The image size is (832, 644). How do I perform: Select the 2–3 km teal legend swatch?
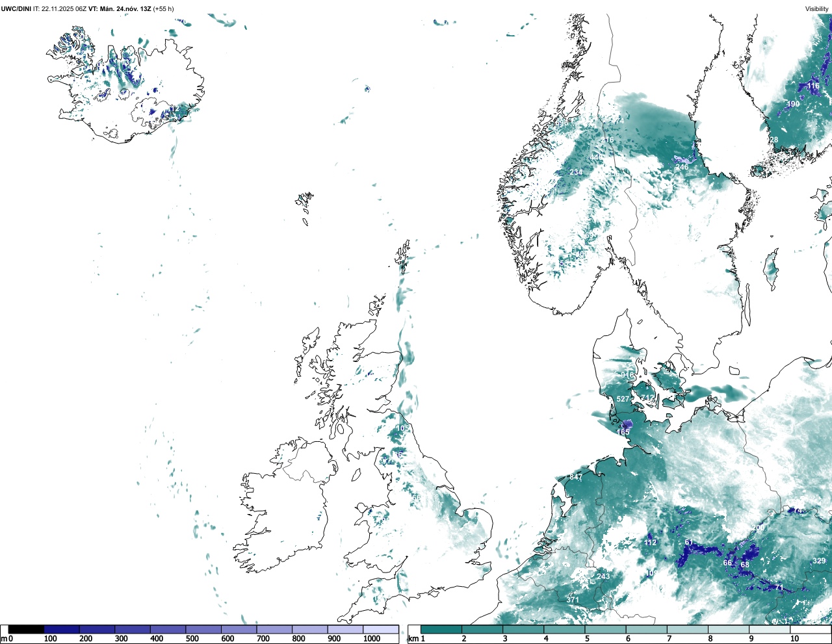click(x=482, y=629)
